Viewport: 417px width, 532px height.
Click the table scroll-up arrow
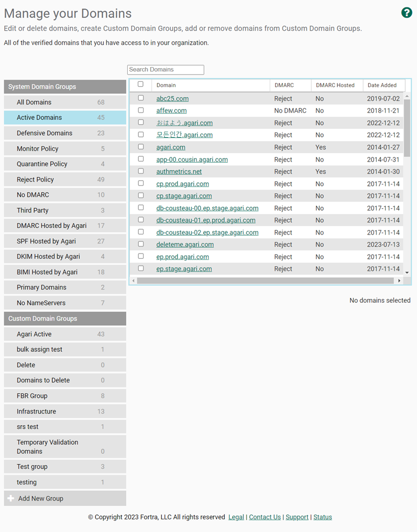(x=407, y=96)
